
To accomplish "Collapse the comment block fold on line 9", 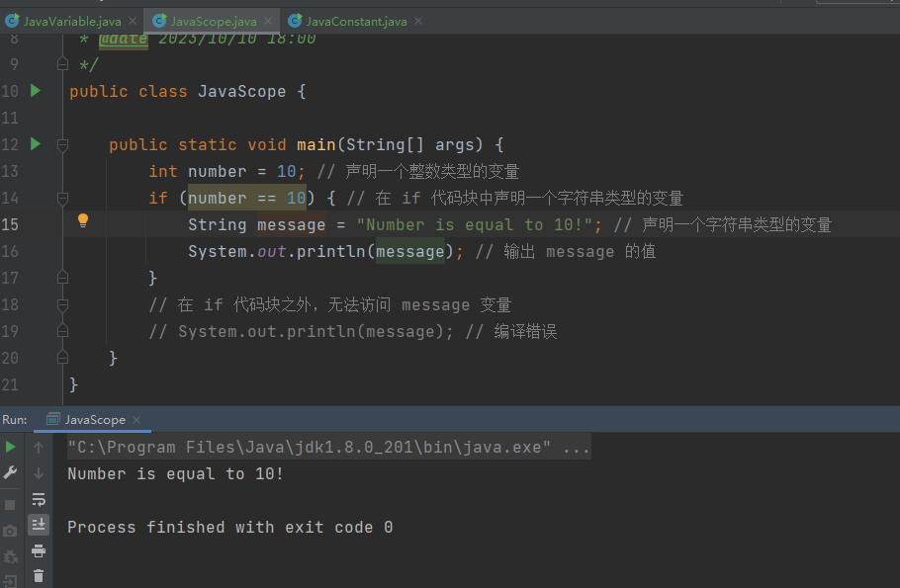I will pyautogui.click(x=63, y=63).
